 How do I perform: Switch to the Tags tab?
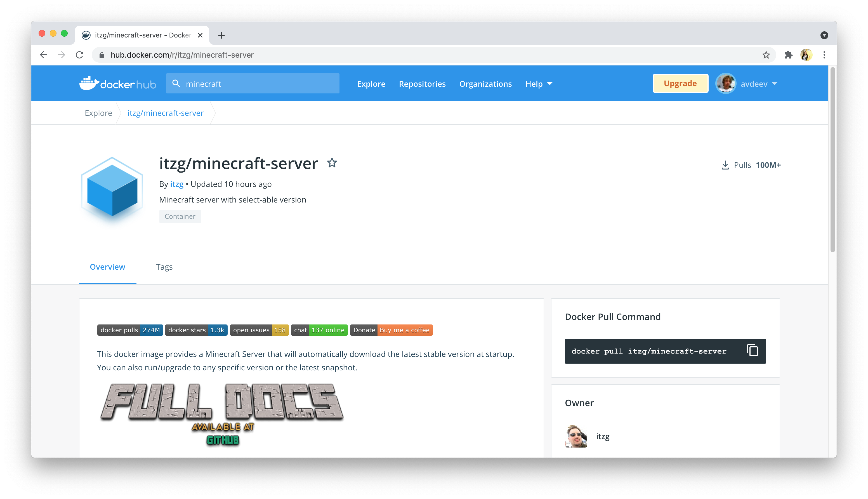(x=164, y=267)
